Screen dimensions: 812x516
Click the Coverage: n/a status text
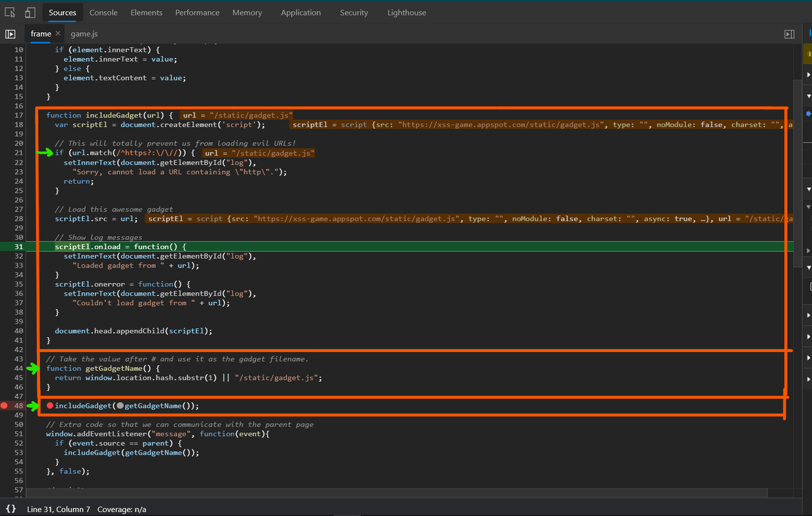(x=122, y=510)
